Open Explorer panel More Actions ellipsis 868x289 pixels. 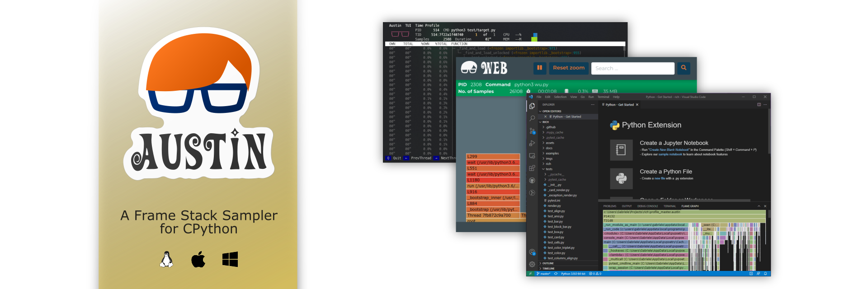point(593,104)
